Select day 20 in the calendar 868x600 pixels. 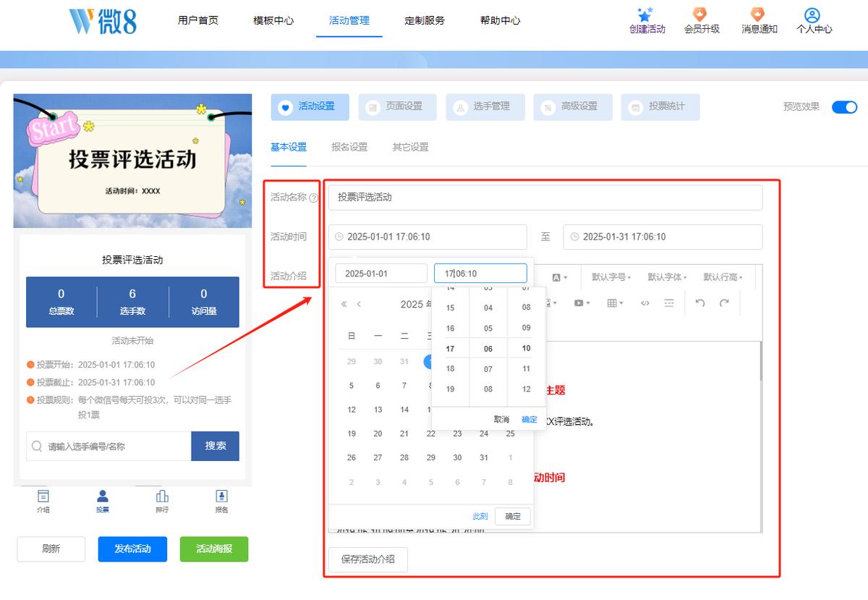click(378, 434)
